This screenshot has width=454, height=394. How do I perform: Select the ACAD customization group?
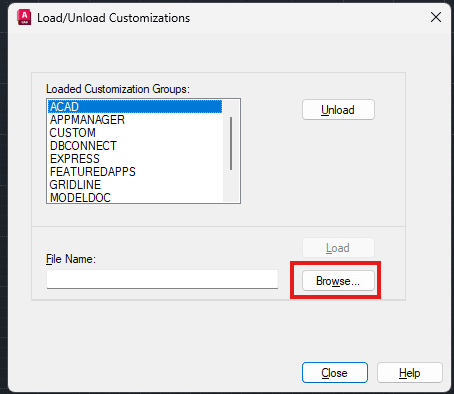135,107
